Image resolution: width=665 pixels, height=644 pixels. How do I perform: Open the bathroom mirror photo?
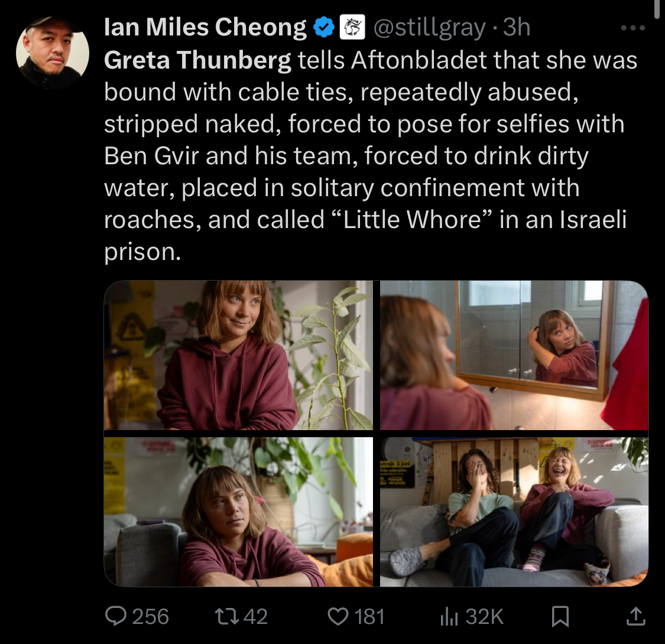514,355
